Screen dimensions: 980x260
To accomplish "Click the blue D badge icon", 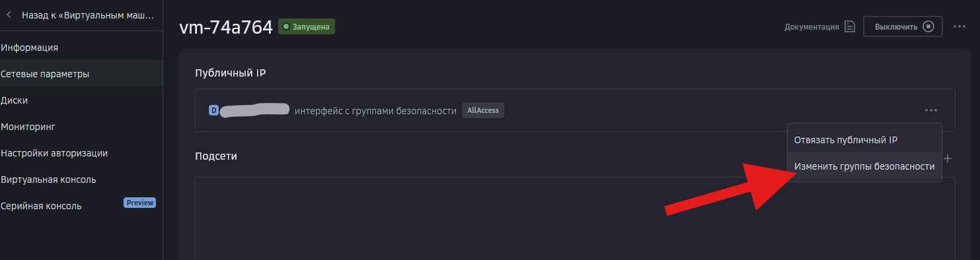I will (213, 110).
